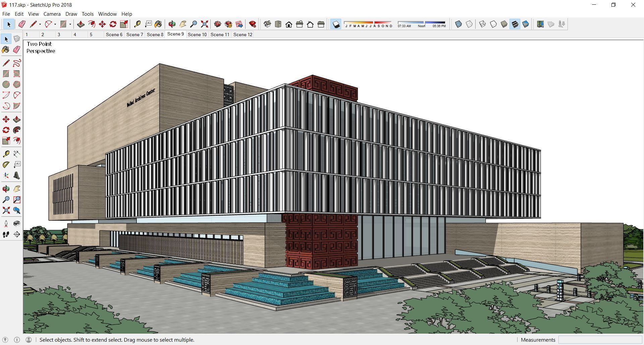Expand Rectangle tool dropdown arrow

(70, 24)
